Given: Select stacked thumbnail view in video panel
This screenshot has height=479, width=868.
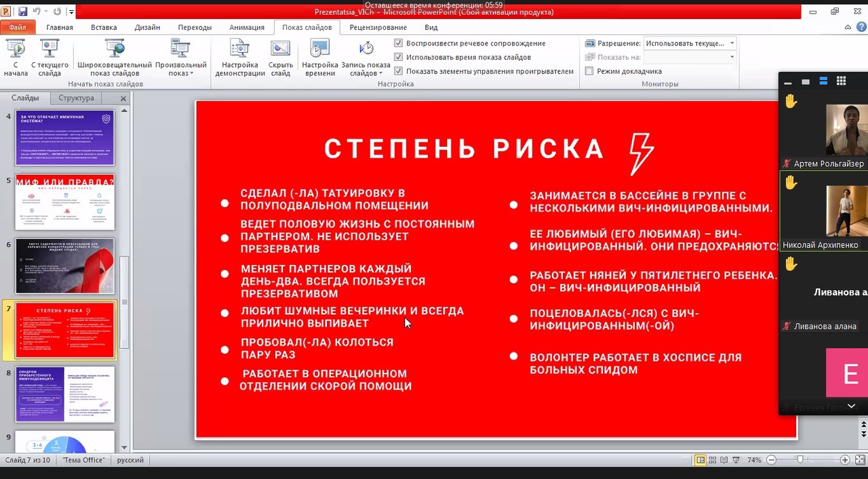Looking at the screenshot, I should tap(823, 81).
